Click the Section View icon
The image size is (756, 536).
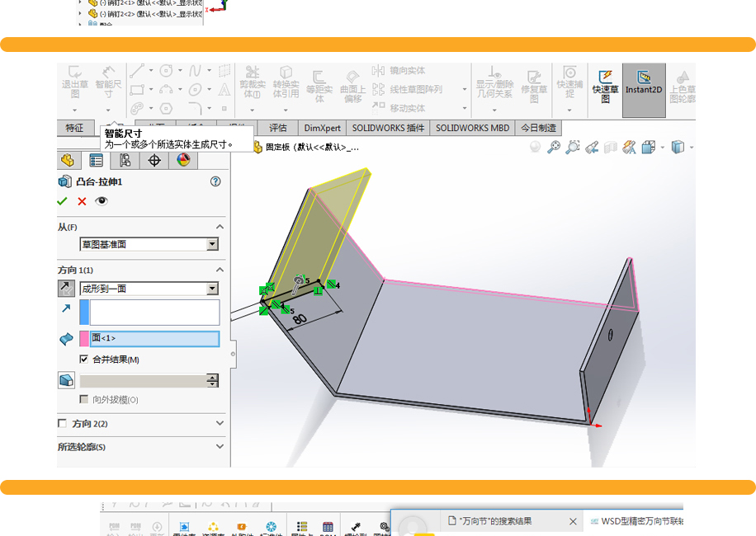pos(611,147)
